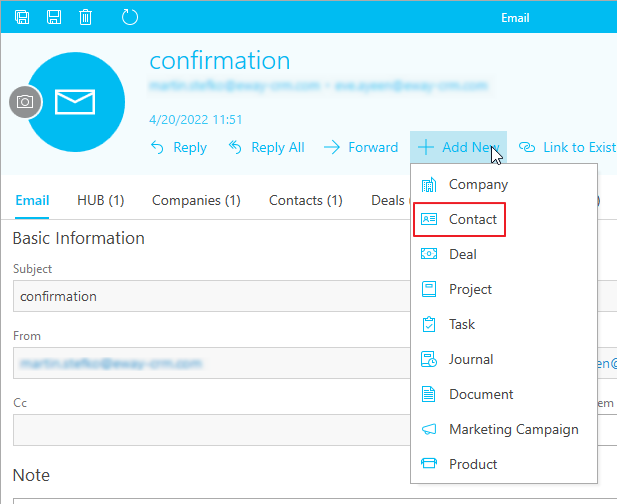Image resolution: width=617 pixels, height=504 pixels.
Task: Click the Refresh circular arrow icon
Action: 129,17
